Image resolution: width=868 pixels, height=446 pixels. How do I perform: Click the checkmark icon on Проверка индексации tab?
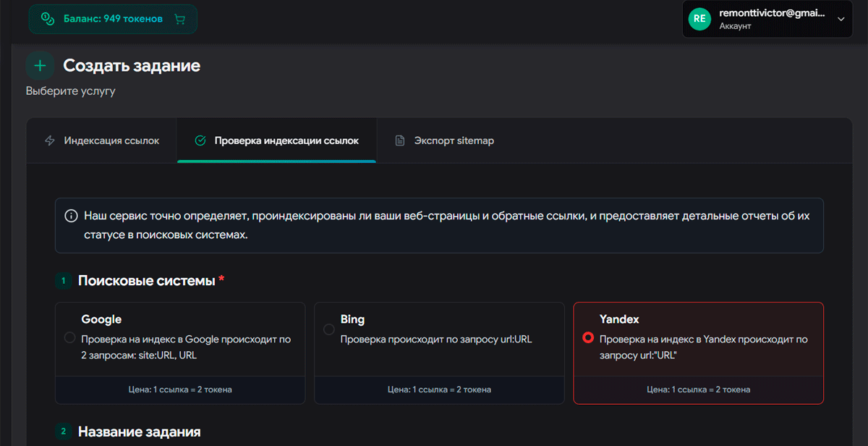pyautogui.click(x=200, y=140)
